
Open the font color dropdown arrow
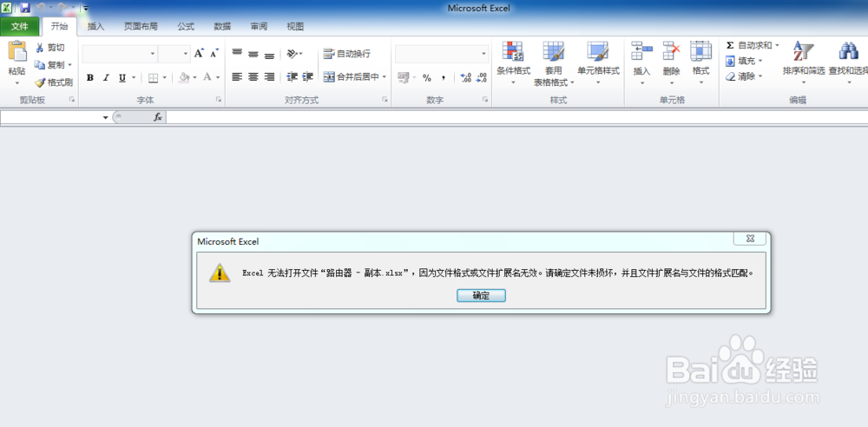click(x=218, y=77)
